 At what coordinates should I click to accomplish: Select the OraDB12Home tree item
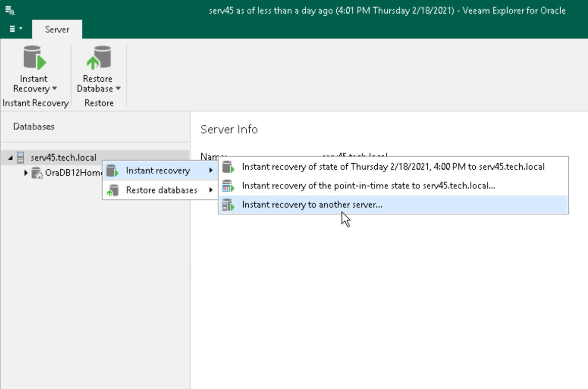tap(73, 173)
